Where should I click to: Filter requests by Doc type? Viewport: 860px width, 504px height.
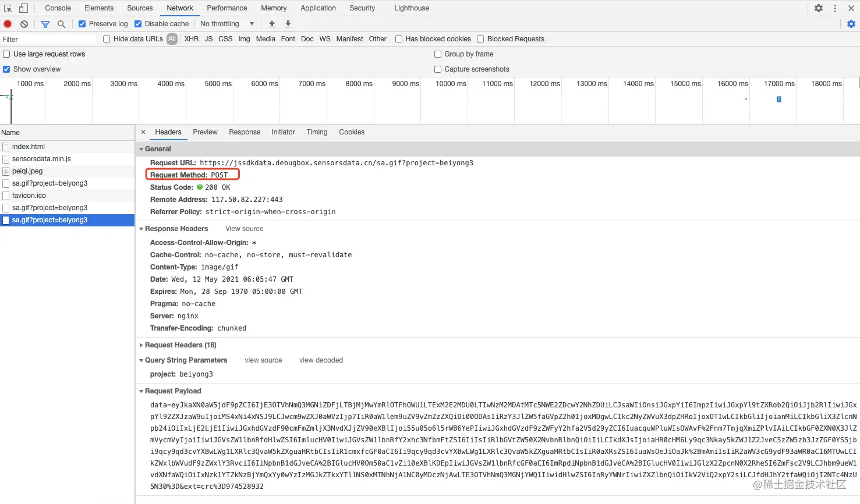click(307, 39)
